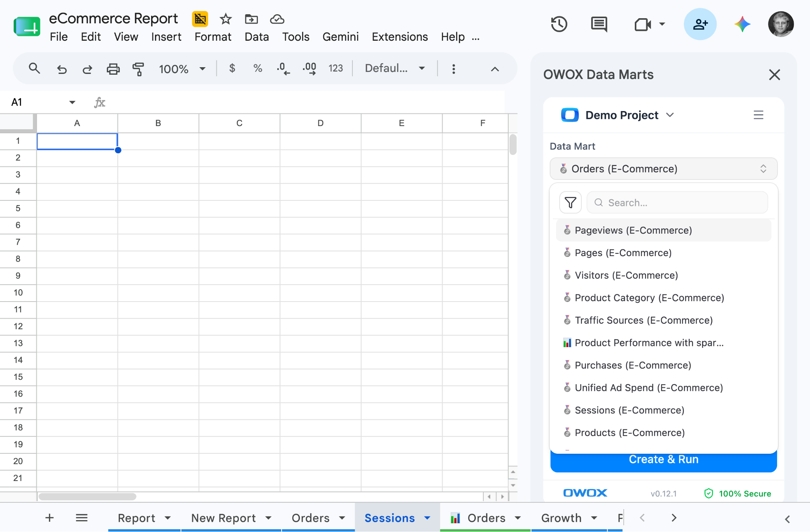Screen dimensions: 810x532
Task: Start a meeting with camera icon
Action: tap(643, 25)
